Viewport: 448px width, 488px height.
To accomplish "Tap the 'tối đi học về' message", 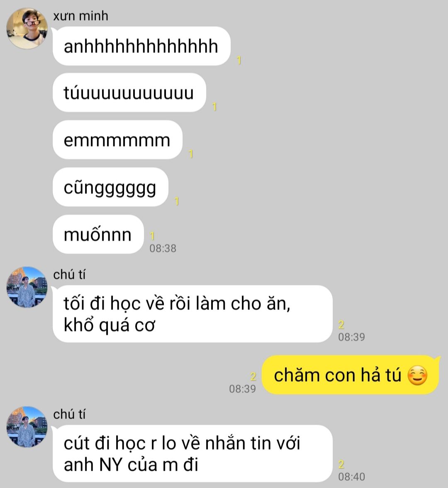I will [x=192, y=314].
